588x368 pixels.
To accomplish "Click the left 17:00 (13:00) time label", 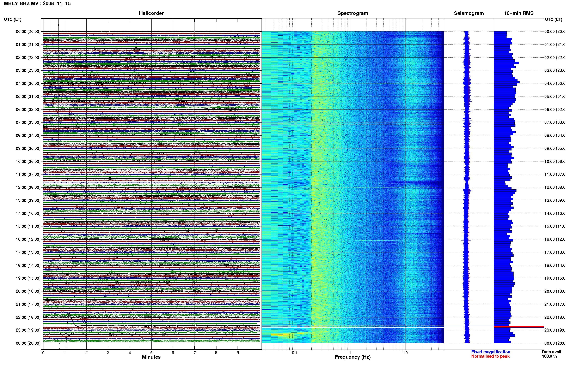I will [28, 252].
